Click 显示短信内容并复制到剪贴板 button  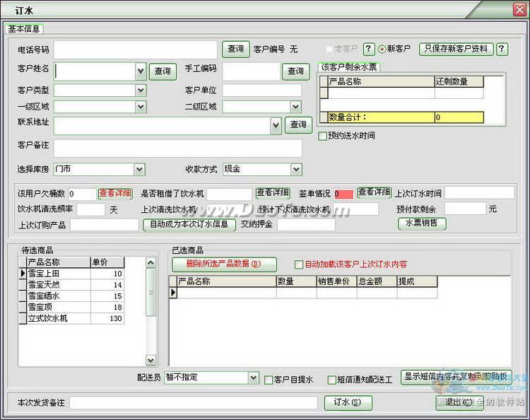[456, 377]
